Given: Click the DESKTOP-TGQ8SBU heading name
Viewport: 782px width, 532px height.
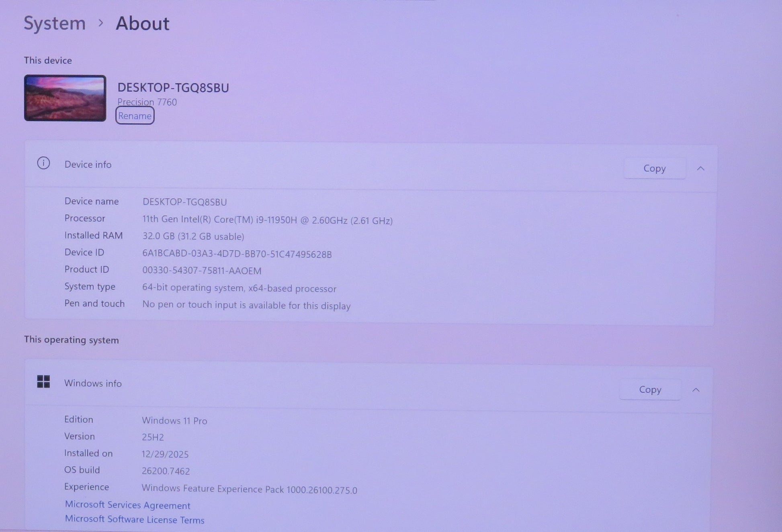Looking at the screenshot, I should [173, 88].
